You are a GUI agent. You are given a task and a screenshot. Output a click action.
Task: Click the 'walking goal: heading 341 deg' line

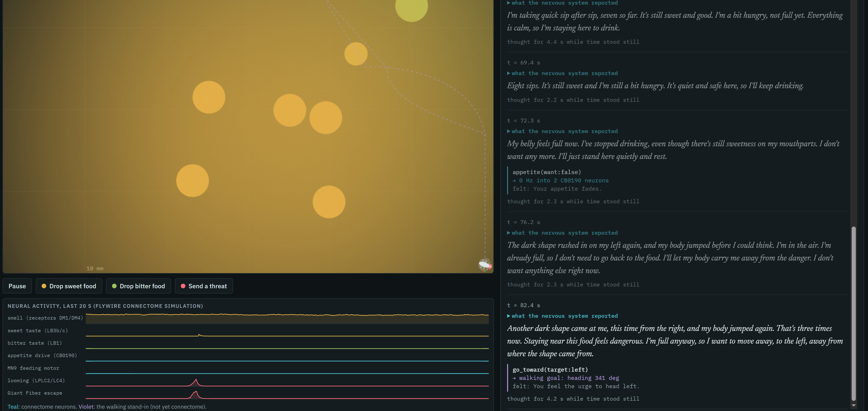tap(566, 378)
